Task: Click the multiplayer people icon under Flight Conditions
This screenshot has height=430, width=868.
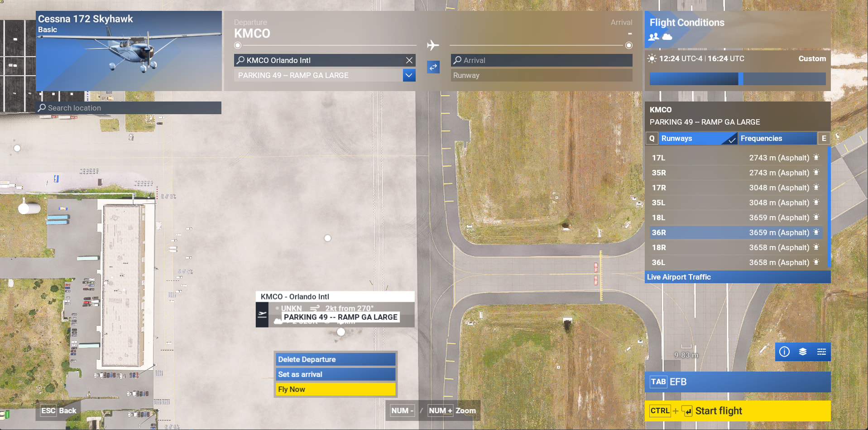Action: tap(654, 37)
